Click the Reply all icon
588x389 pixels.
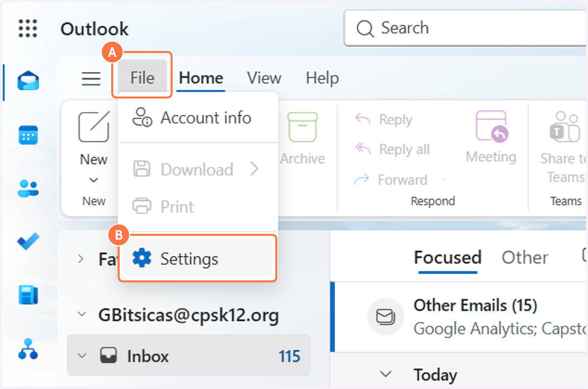363,149
